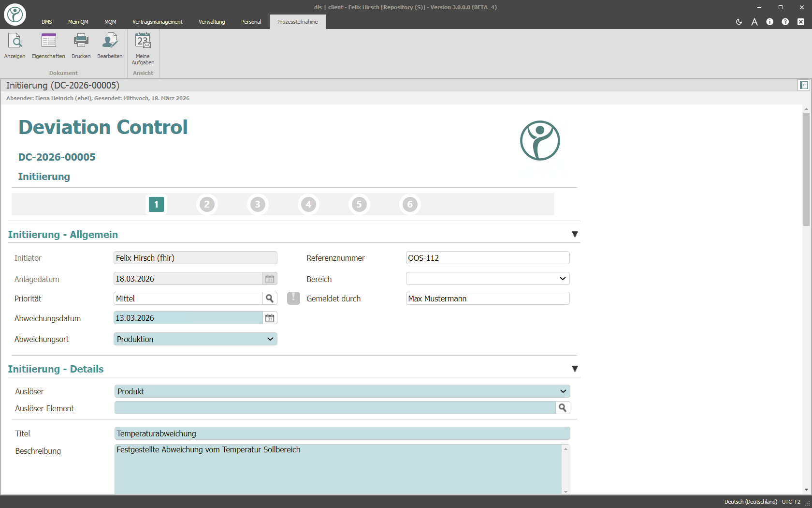Click scroll up arrow in Beschreibung box
Viewport: 812px width, 508px height.
(x=565, y=449)
